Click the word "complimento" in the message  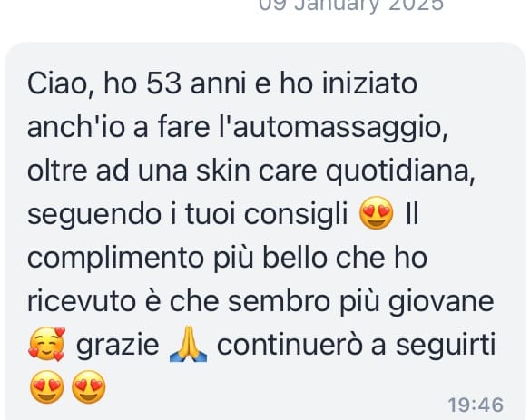[x=115, y=259]
